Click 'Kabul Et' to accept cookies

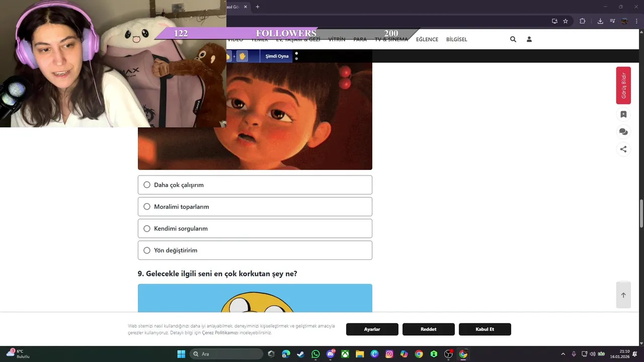click(485, 329)
